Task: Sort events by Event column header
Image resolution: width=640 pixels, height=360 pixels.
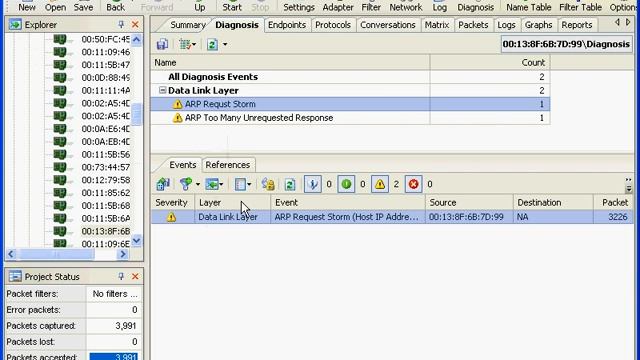Action: [x=348, y=203]
